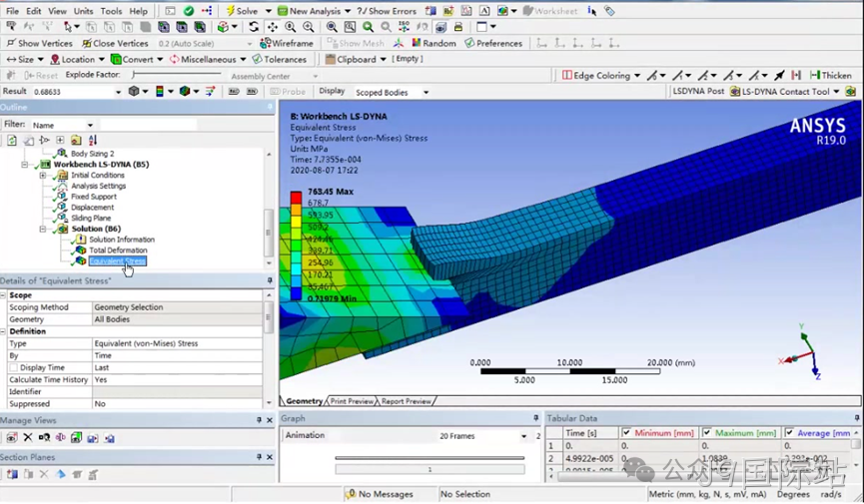Click the create view camera icon in Manage Views

pos(12,438)
